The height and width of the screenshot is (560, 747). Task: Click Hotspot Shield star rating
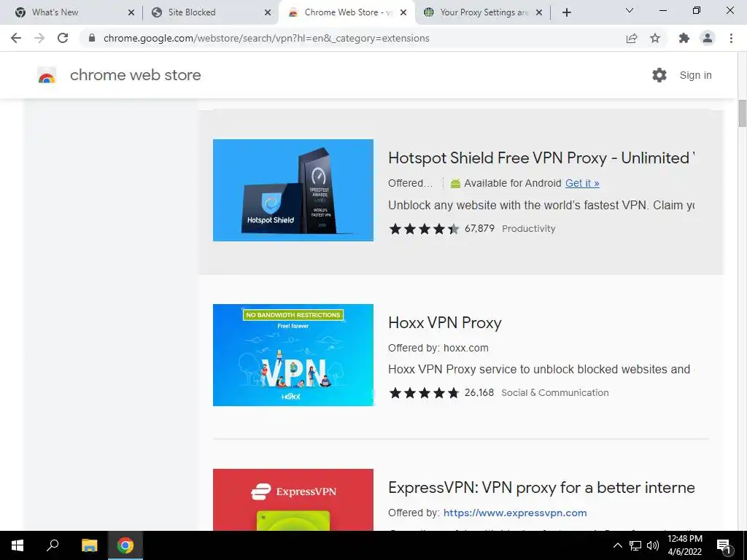(x=424, y=228)
